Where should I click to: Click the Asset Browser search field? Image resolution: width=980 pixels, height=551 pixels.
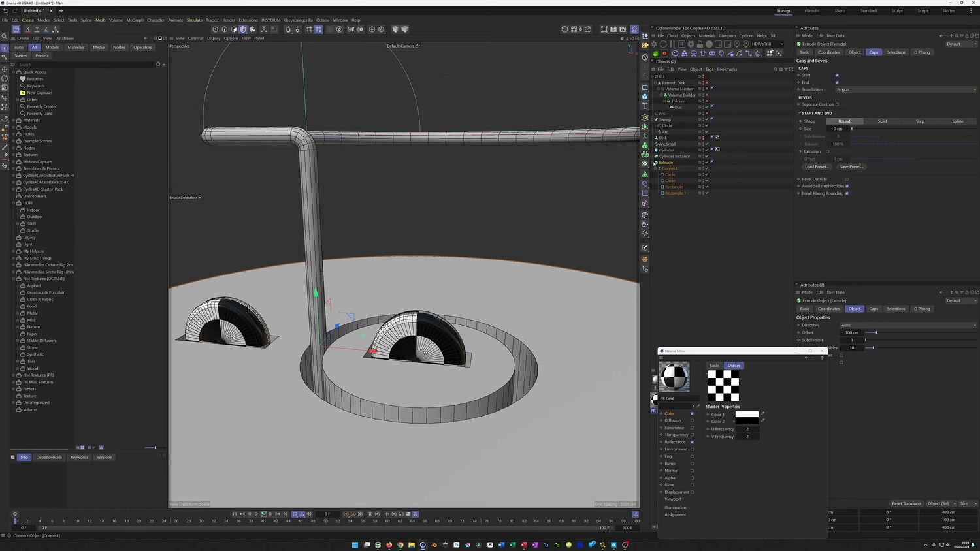click(86, 65)
